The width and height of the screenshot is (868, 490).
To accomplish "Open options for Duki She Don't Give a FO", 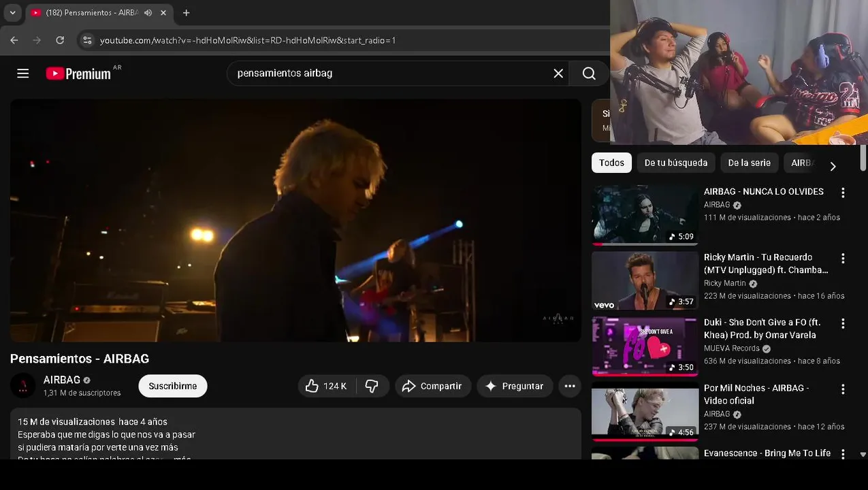I will coord(843,323).
